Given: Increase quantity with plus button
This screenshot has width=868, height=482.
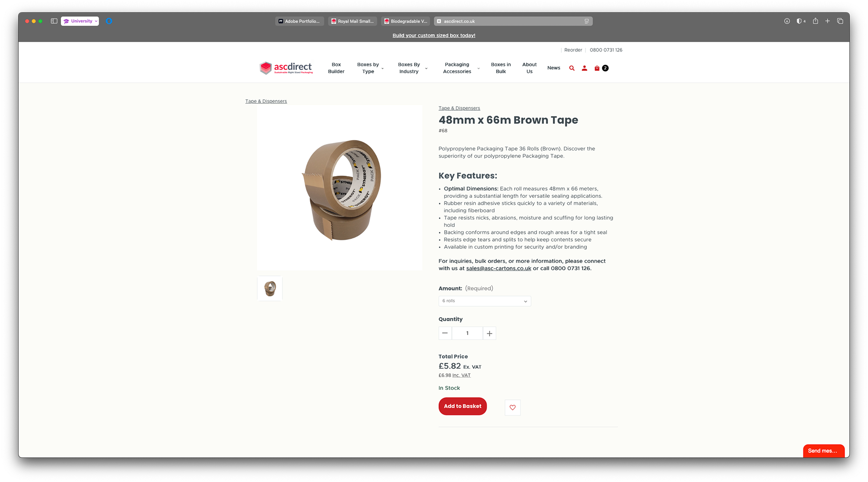Looking at the screenshot, I should click(490, 333).
